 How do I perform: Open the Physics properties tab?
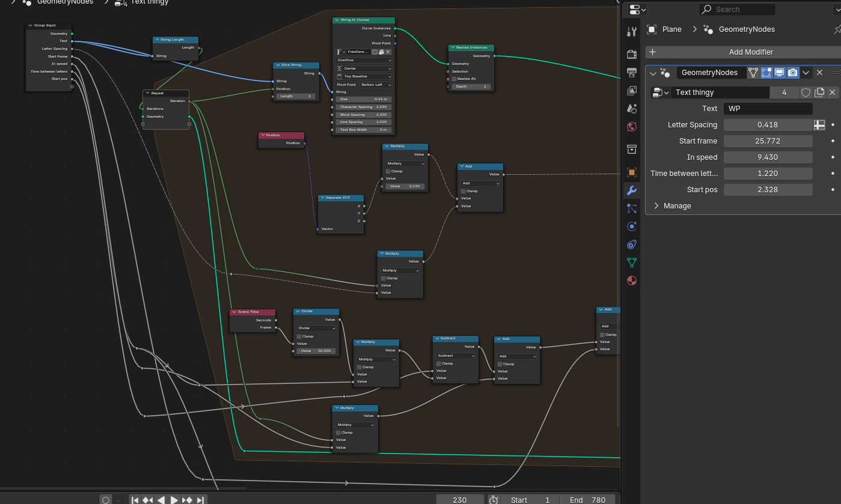(x=631, y=226)
